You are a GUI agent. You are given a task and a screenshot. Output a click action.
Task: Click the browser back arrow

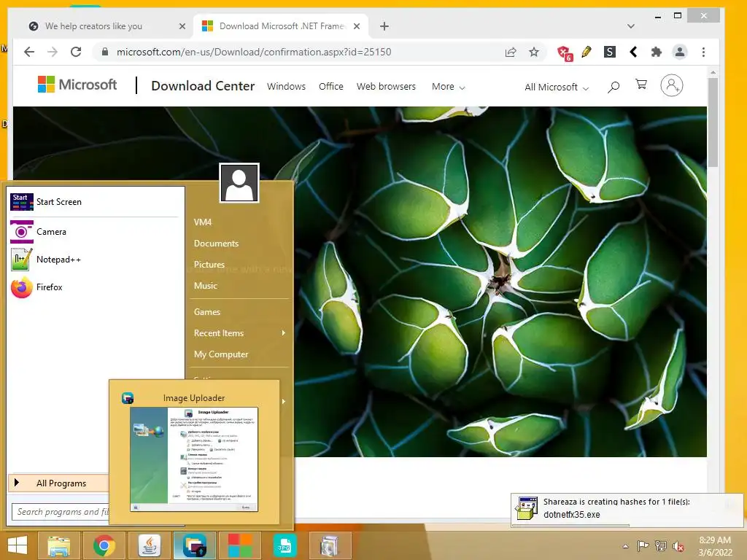point(29,52)
